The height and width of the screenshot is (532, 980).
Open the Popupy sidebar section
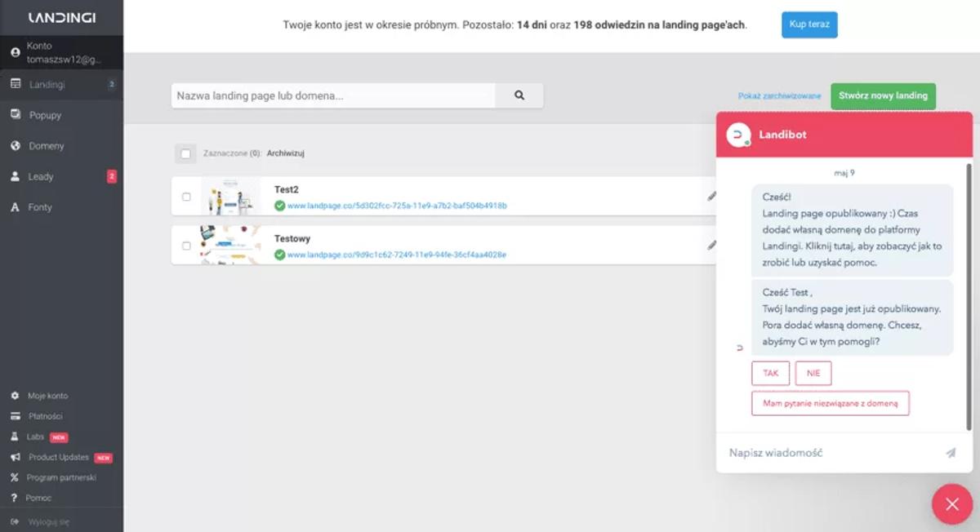(x=61, y=115)
